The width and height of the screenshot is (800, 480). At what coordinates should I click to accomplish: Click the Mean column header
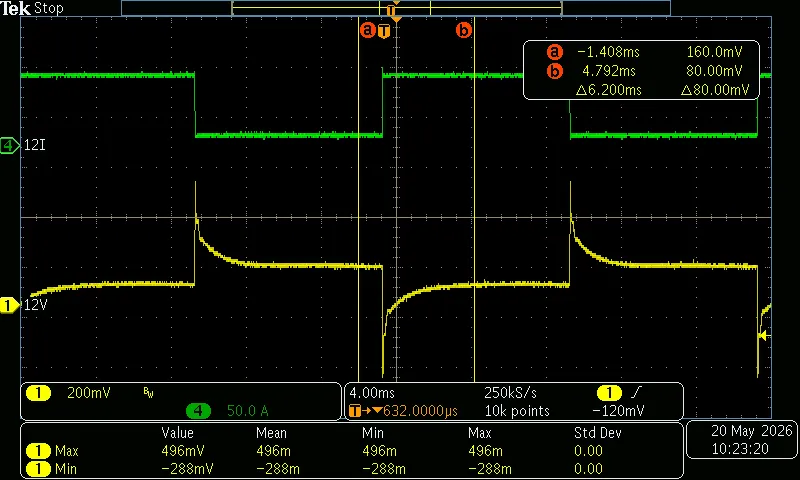271,433
